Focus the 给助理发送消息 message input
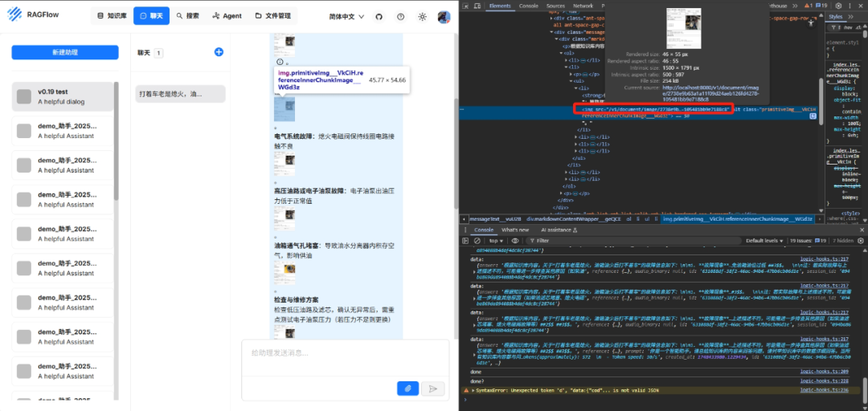Image resolution: width=868 pixels, height=411 pixels. (346, 353)
